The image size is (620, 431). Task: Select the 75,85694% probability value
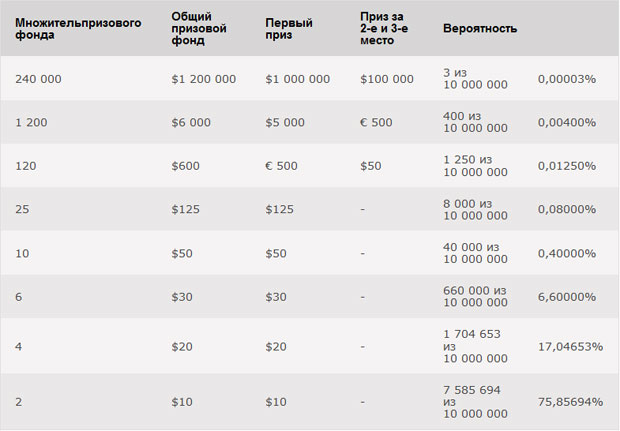[570, 402]
